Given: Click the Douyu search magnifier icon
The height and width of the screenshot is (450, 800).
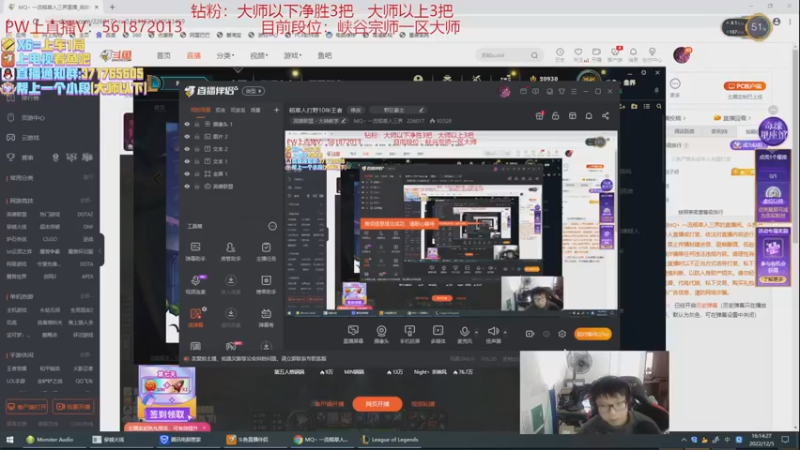Looking at the screenshot, I should (534, 55).
